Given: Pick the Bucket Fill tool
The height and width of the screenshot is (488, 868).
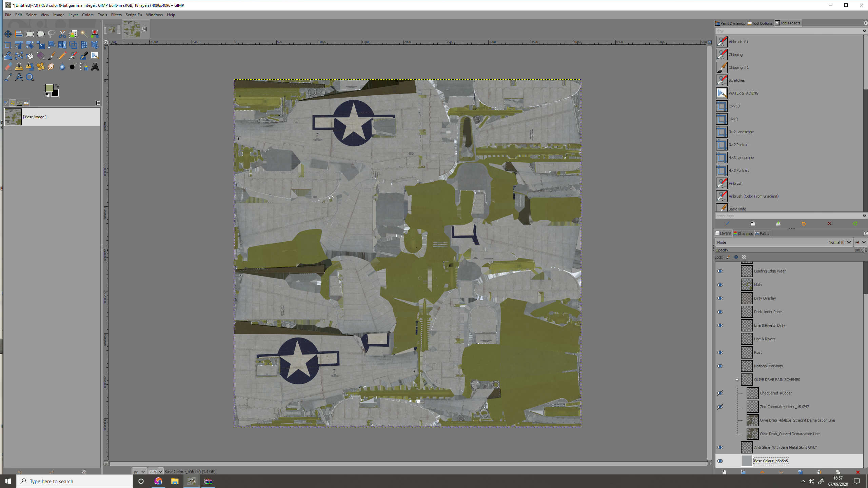Looking at the screenshot, I should coord(30,56).
